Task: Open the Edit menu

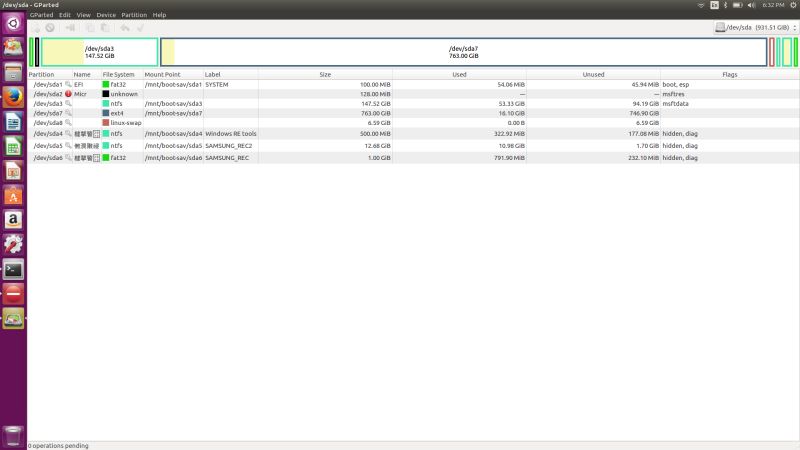Action: coord(65,15)
